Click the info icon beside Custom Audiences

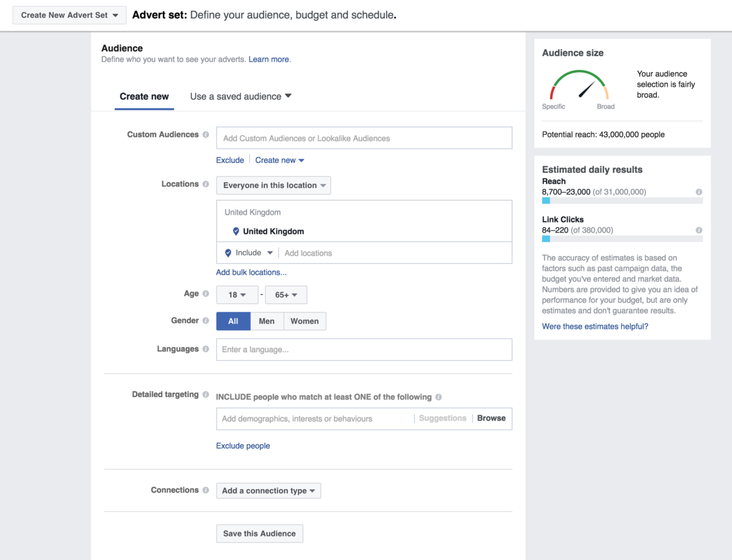207,135
